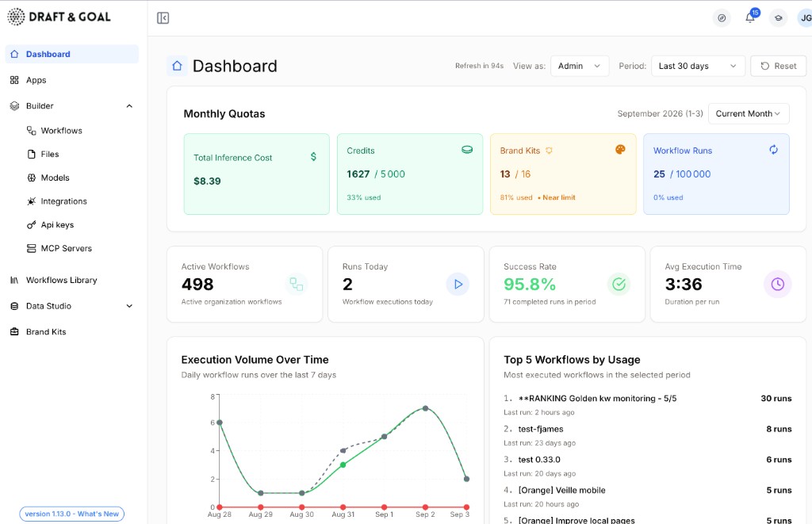Screen dimensions: 812x524
Task: Click the checkmark icon in Success Rate
Action: coord(619,284)
